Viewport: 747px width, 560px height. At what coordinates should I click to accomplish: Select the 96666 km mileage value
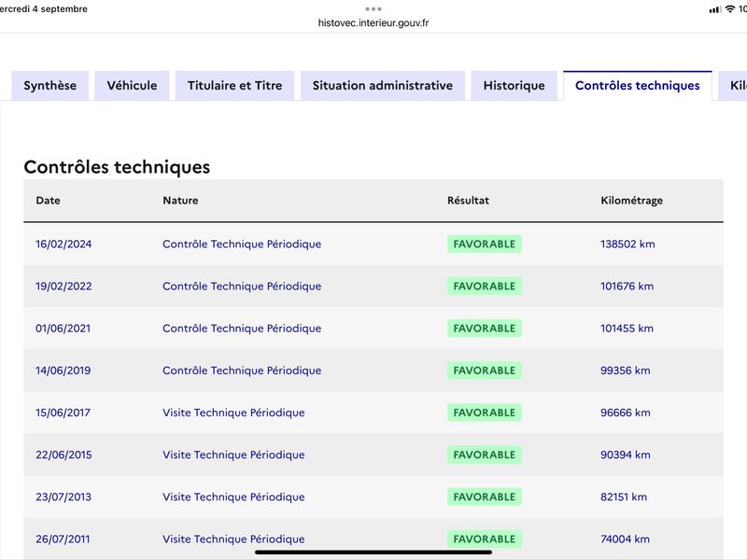pos(625,413)
